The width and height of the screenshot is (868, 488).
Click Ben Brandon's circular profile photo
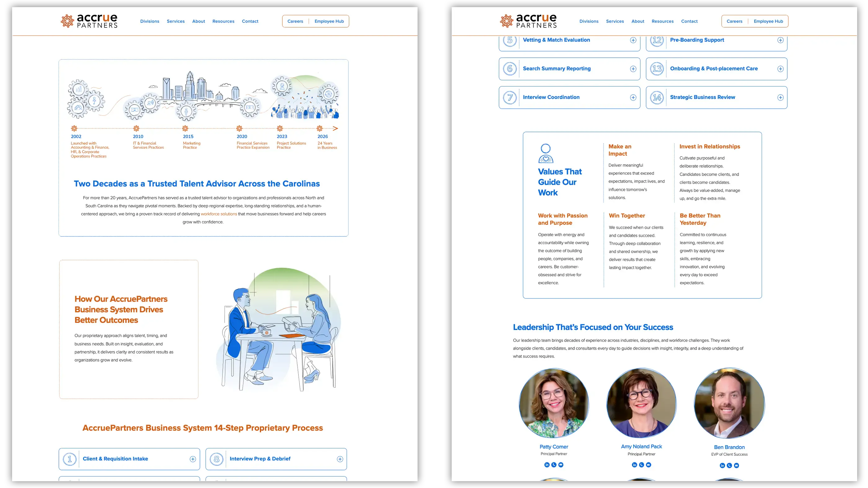(x=729, y=403)
